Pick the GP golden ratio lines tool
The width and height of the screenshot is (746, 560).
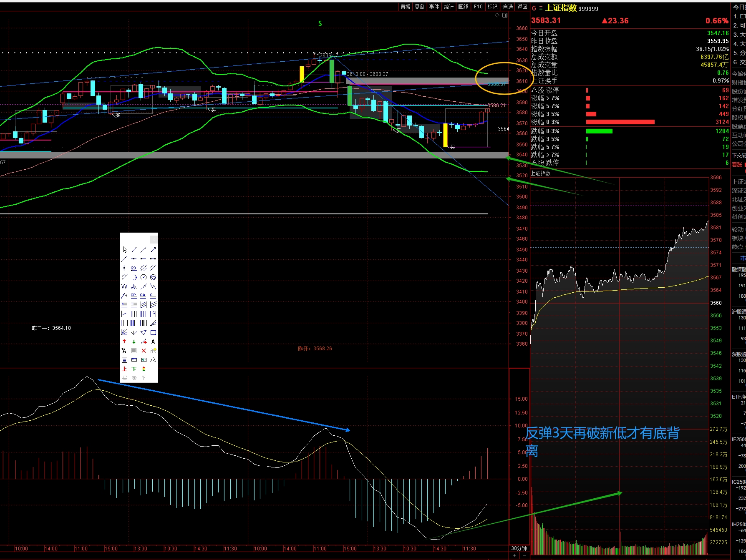(134, 295)
